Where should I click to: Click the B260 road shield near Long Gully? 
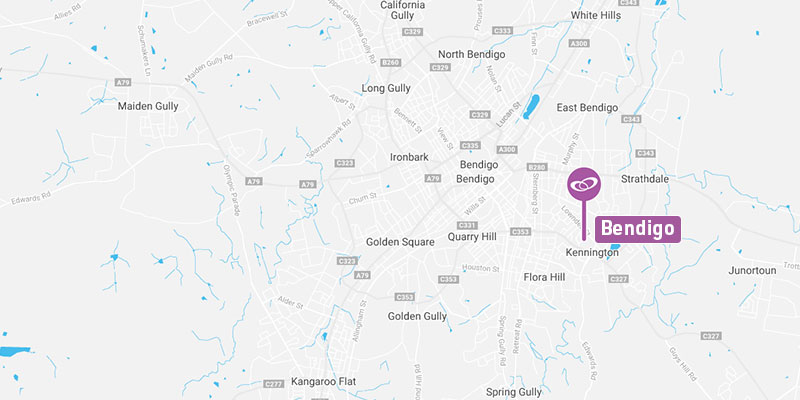coord(391,62)
